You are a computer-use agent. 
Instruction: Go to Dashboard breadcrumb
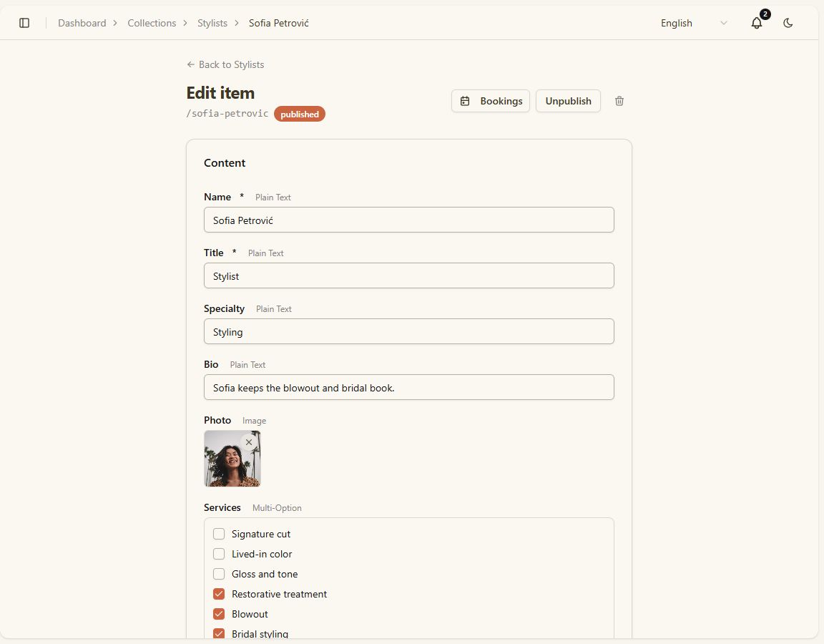(x=82, y=23)
